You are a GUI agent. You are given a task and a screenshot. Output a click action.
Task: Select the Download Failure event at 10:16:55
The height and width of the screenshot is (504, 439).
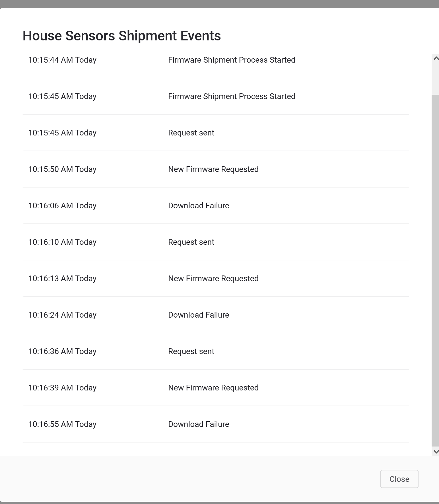[x=198, y=424]
